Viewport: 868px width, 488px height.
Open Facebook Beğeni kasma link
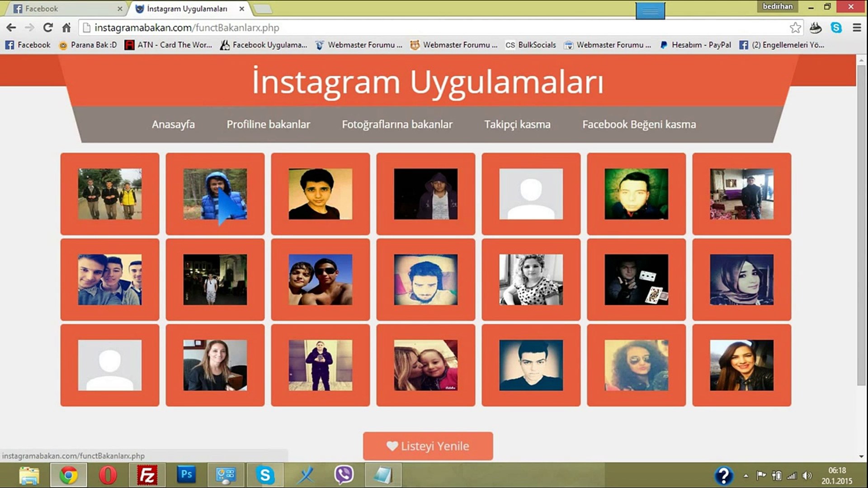pos(639,125)
